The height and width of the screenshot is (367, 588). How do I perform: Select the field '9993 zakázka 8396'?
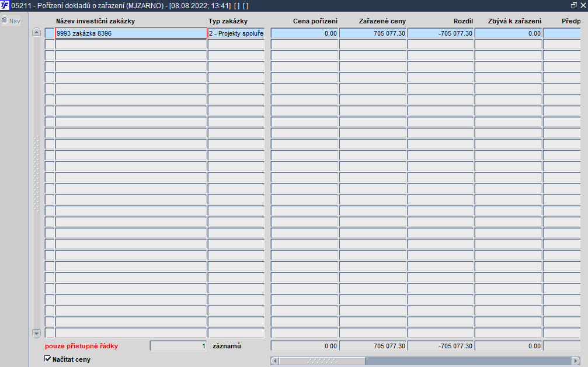tap(131, 33)
